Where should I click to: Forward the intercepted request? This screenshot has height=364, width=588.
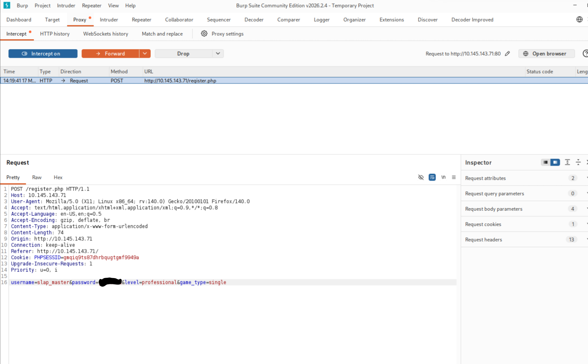click(110, 54)
